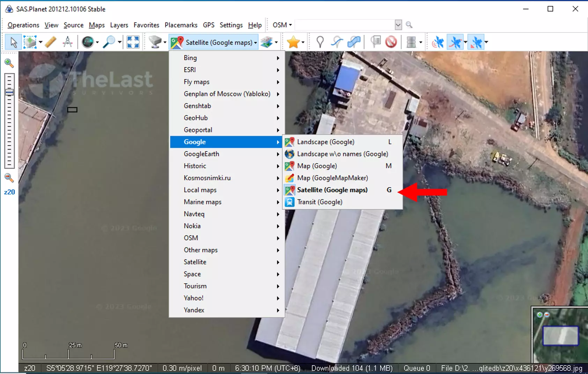Click the red hide-placemarks circle icon
This screenshot has width=588, height=374.
pyautogui.click(x=391, y=42)
